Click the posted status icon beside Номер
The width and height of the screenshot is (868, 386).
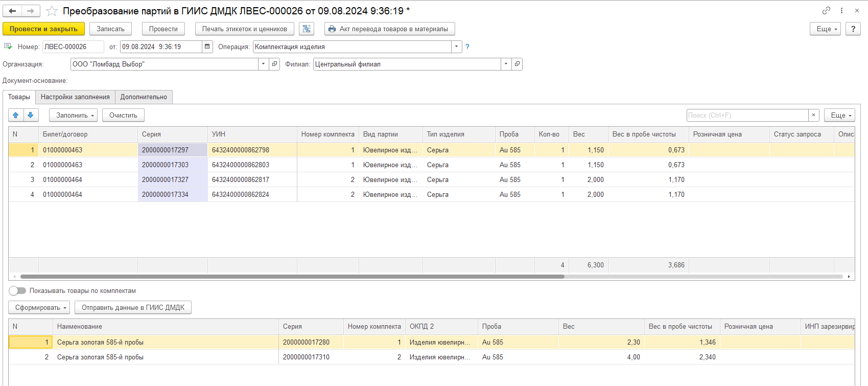(8, 47)
